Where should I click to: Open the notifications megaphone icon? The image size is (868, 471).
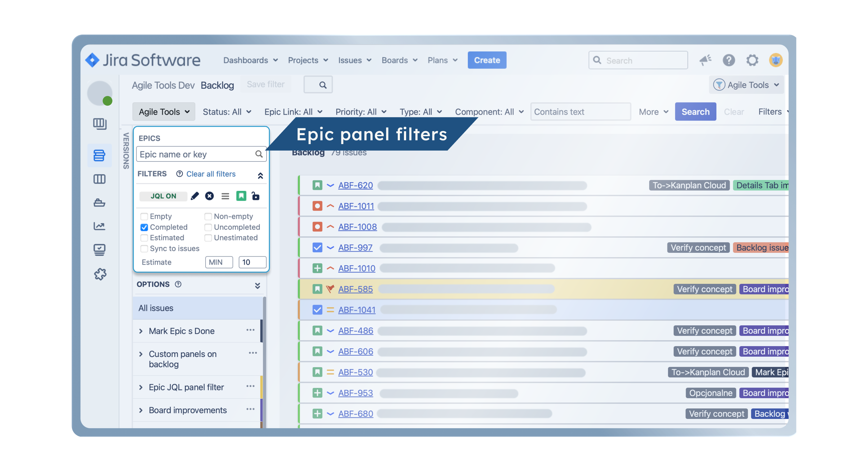pos(705,60)
